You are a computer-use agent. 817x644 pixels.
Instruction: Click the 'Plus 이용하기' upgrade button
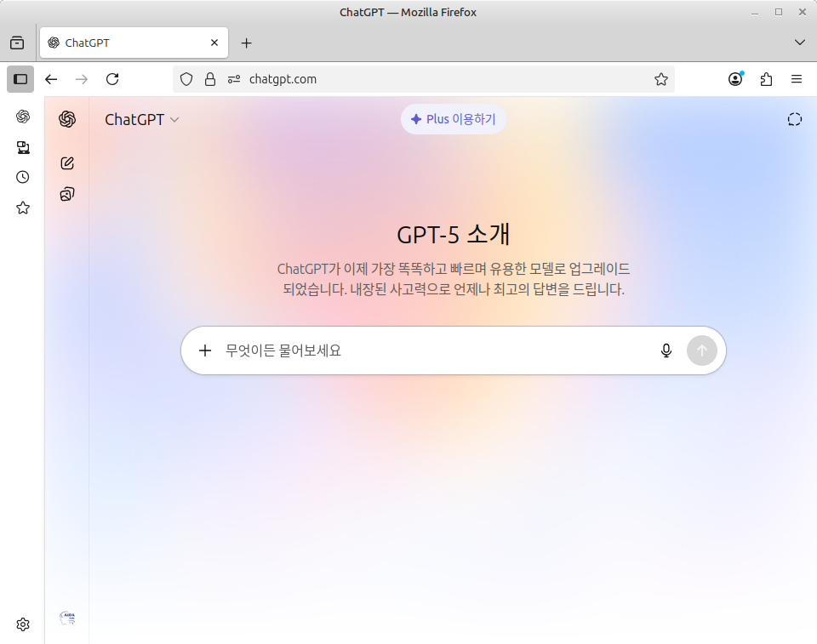(454, 119)
